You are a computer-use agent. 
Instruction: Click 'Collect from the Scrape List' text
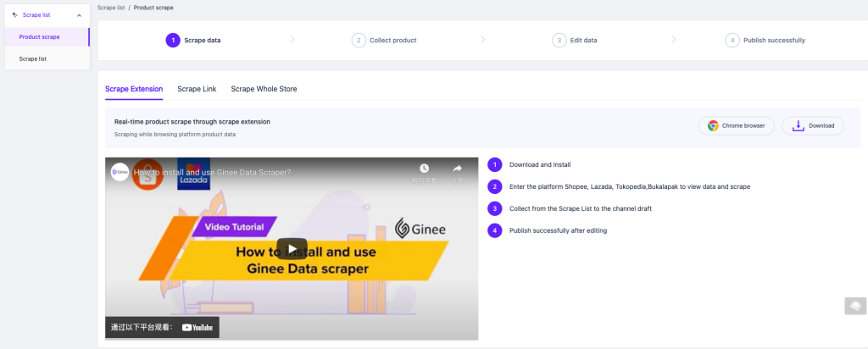point(580,208)
